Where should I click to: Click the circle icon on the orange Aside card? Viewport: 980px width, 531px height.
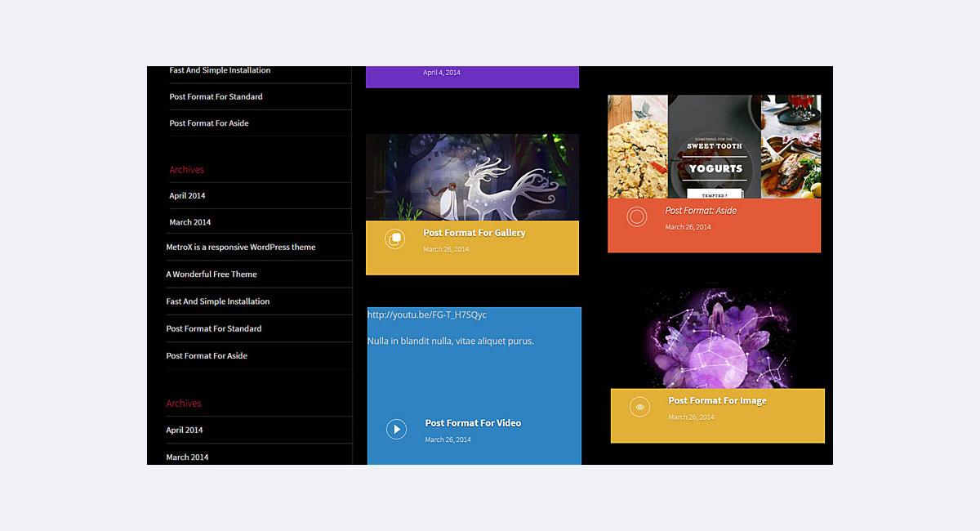(x=637, y=216)
